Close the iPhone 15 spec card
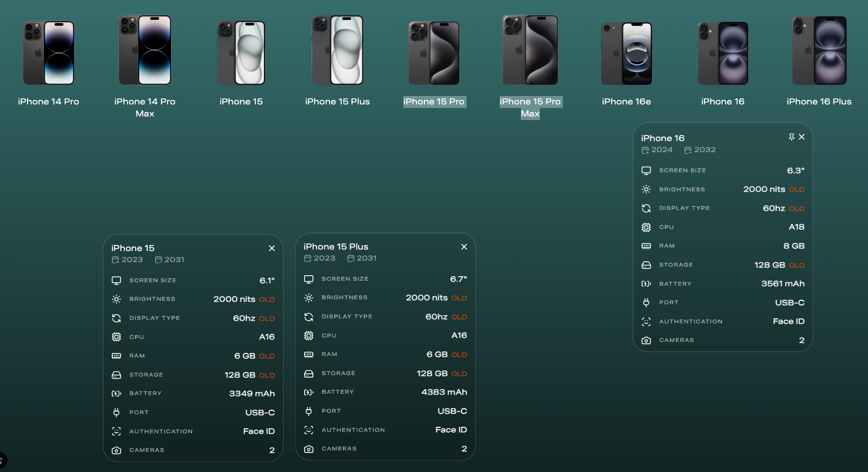This screenshot has height=472, width=868. pos(271,248)
